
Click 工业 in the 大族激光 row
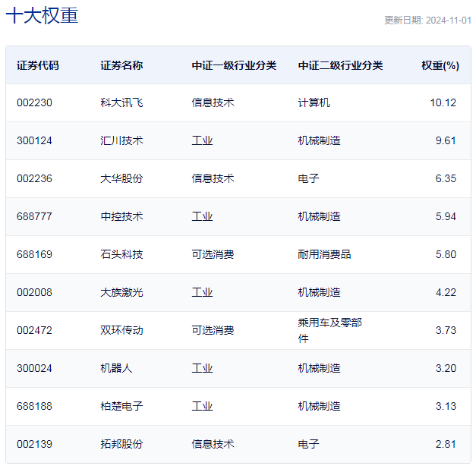[202, 292]
